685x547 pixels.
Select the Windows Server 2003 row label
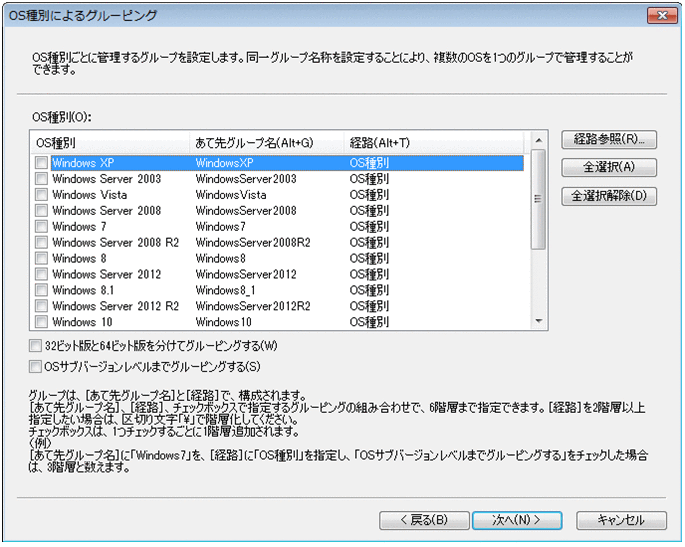coord(107,179)
